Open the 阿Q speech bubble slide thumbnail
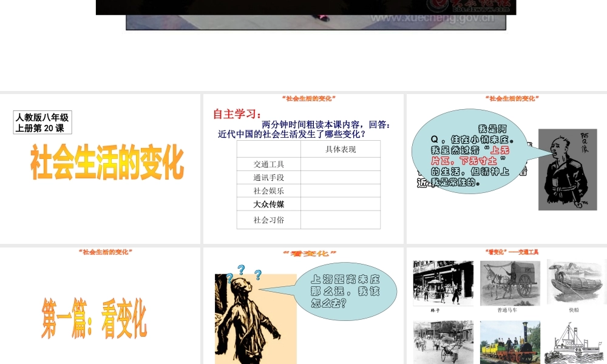Screen dimensions: 607x364 (x=507, y=169)
